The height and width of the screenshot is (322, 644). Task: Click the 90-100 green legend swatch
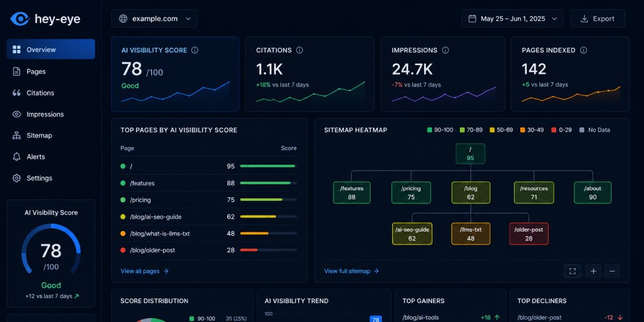coord(429,130)
